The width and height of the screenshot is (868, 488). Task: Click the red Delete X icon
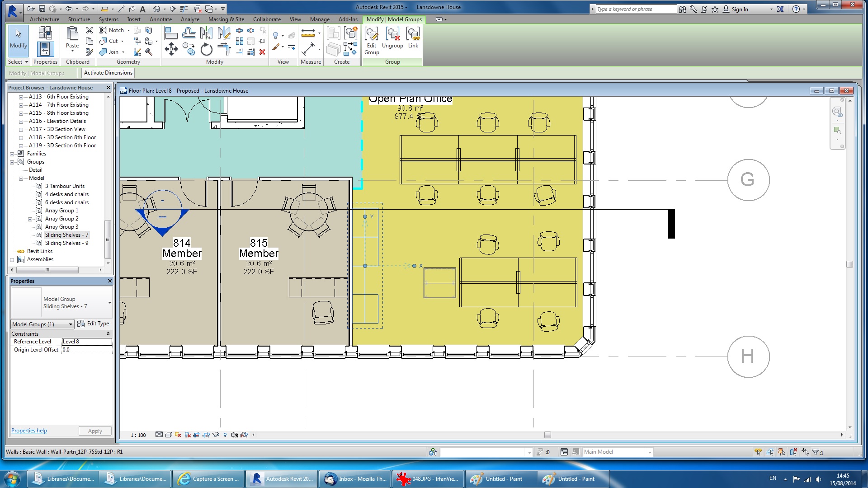coord(262,52)
